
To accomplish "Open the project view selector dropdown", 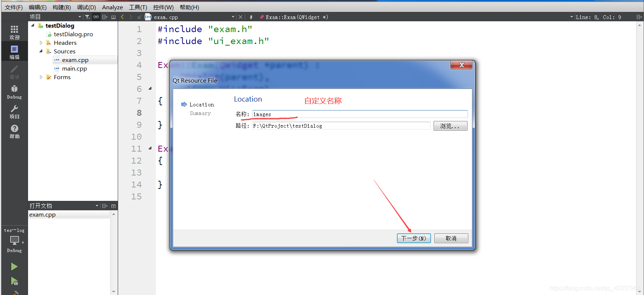I will (x=80, y=17).
